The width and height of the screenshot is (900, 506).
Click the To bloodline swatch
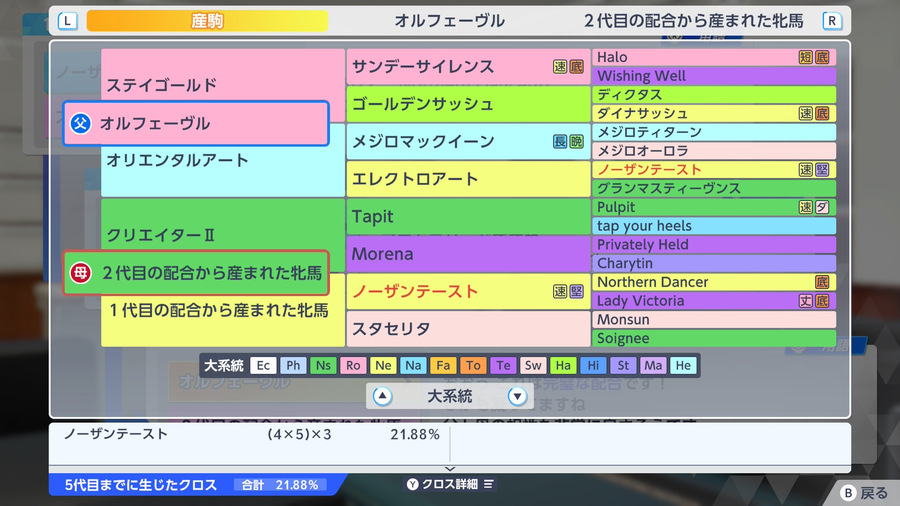tap(473, 365)
